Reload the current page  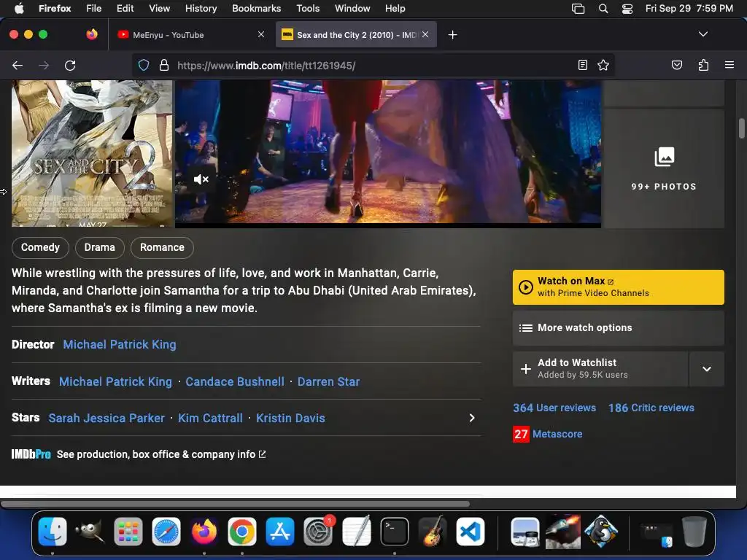[x=70, y=65]
